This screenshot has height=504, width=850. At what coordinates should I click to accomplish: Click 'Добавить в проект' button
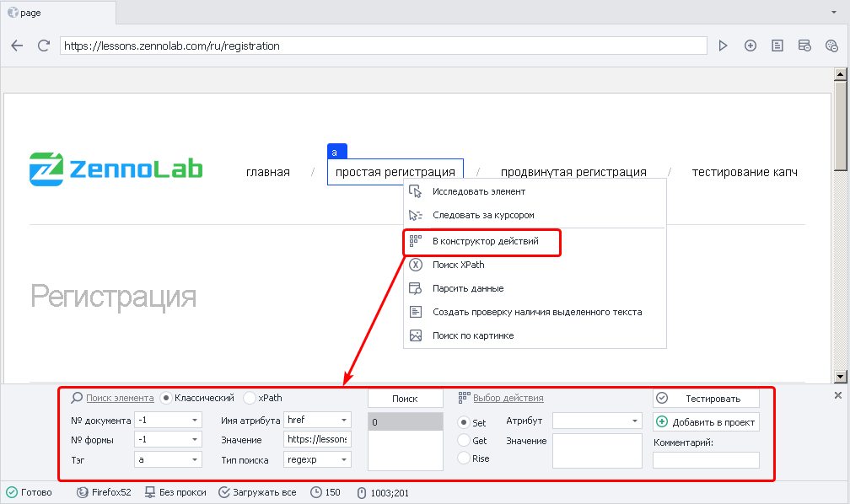(706, 422)
